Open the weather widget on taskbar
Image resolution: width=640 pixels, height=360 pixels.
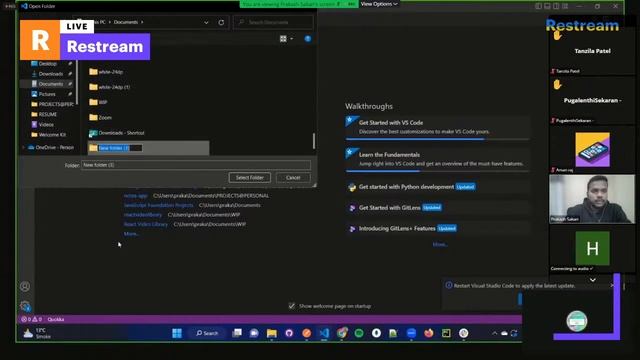(x=38, y=333)
